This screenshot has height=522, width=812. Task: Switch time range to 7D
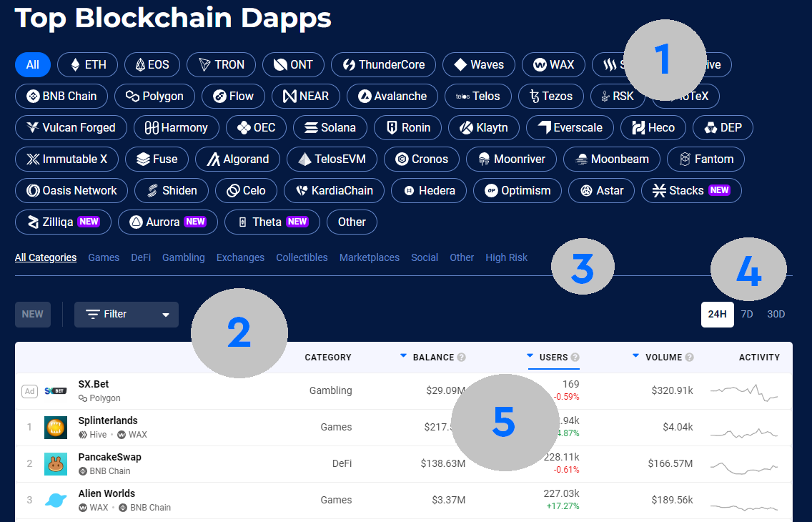coord(747,314)
